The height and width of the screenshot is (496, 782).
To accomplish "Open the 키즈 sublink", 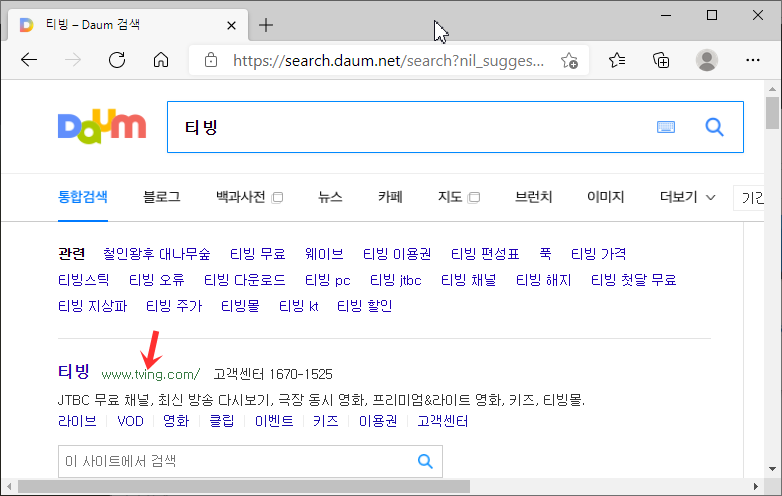I will (x=326, y=421).
